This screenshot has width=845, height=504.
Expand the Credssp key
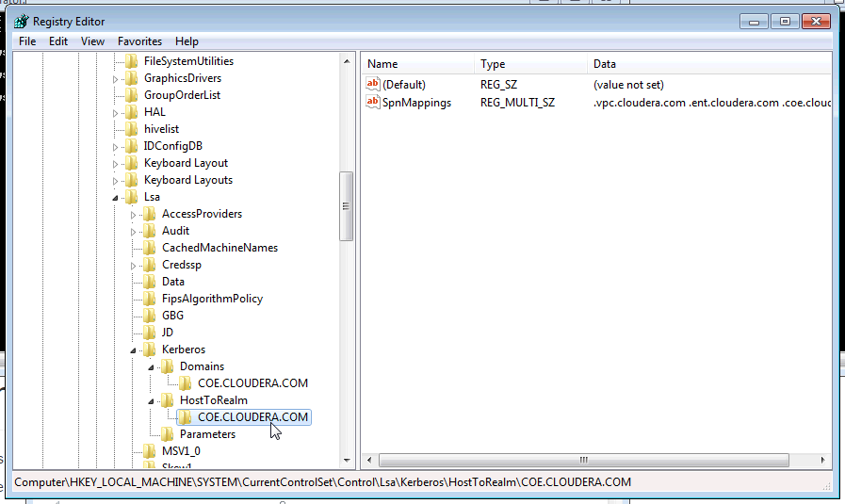pyautogui.click(x=133, y=266)
